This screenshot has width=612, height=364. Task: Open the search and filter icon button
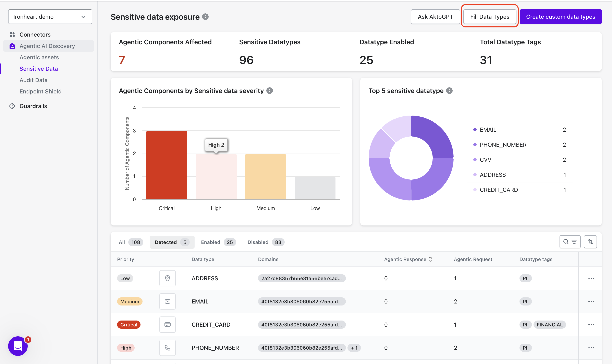570,242
